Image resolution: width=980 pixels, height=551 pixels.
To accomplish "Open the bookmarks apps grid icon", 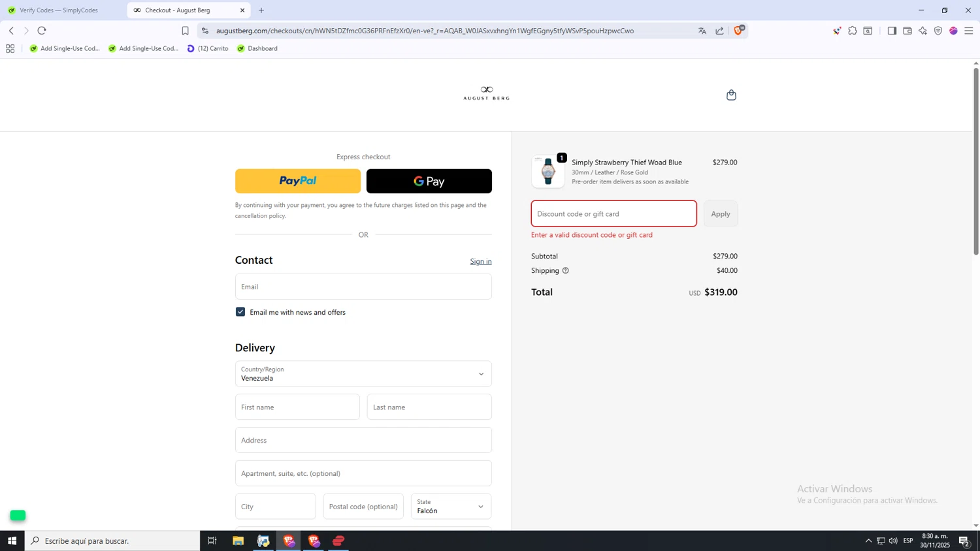I will pyautogui.click(x=10, y=48).
